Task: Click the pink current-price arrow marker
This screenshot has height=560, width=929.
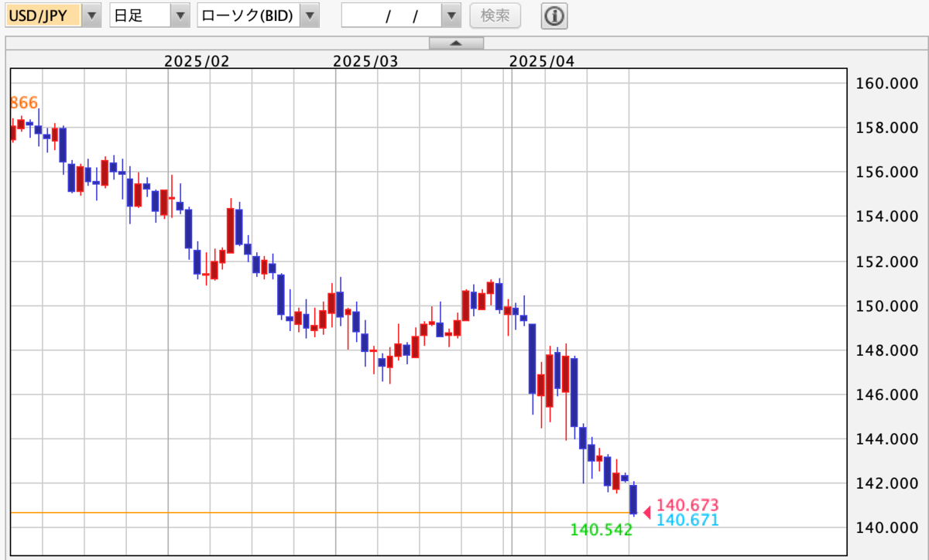Action: pyautogui.click(x=648, y=510)
